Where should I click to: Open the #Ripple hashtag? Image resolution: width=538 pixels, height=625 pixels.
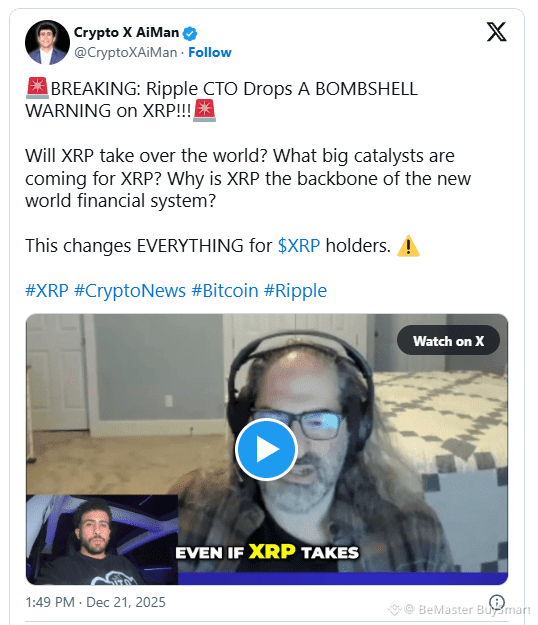click(295, 291)
